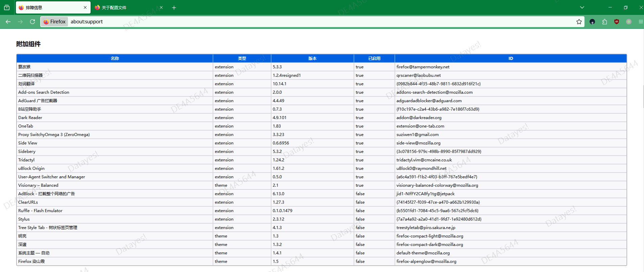Screen dimensions: 644x272
Task: Expand the list-all-tabs chevron
Action: pyautogui.click(x=582, y=7)
